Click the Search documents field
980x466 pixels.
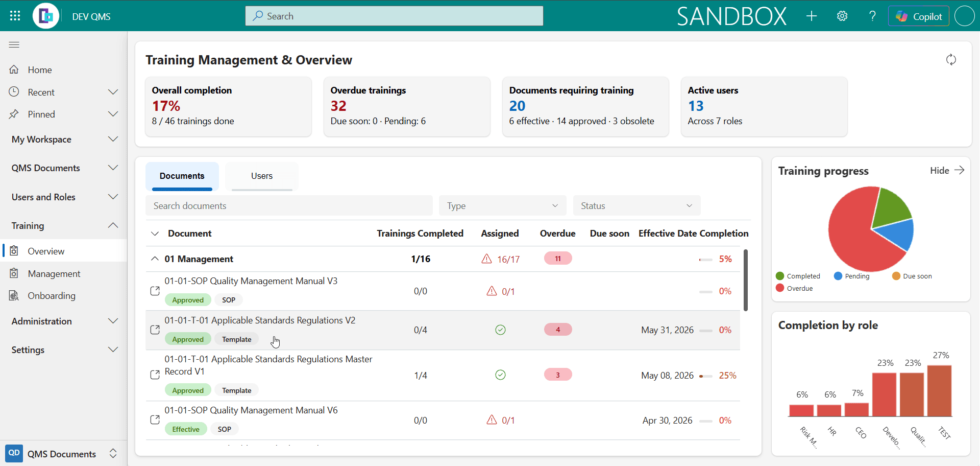[x=289, y=205]
